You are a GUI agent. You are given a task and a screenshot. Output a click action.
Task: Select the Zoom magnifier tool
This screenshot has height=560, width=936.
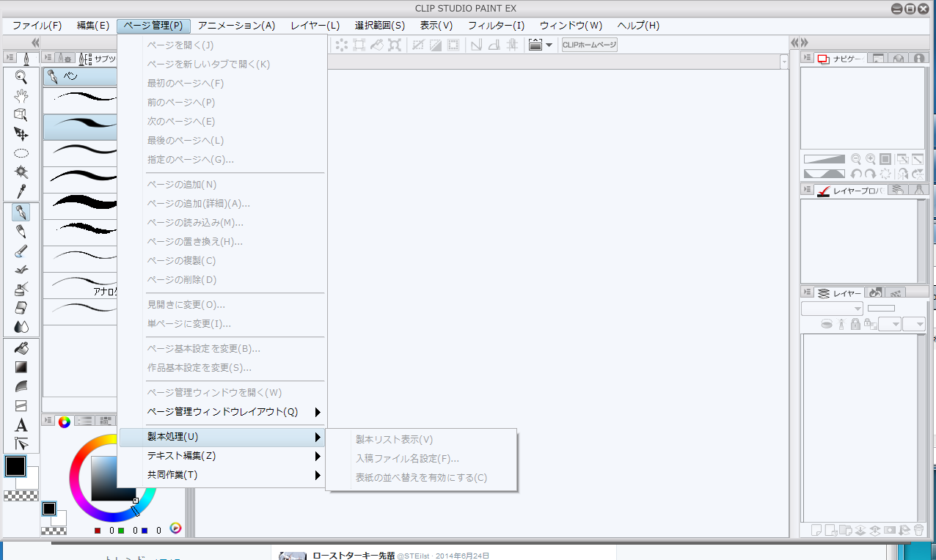point(21,76)
